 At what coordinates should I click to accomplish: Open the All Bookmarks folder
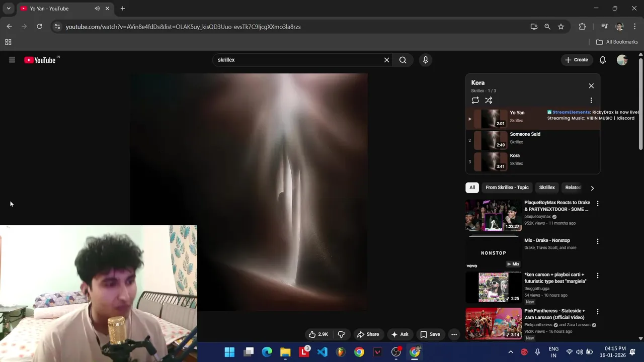coord(617,42)
